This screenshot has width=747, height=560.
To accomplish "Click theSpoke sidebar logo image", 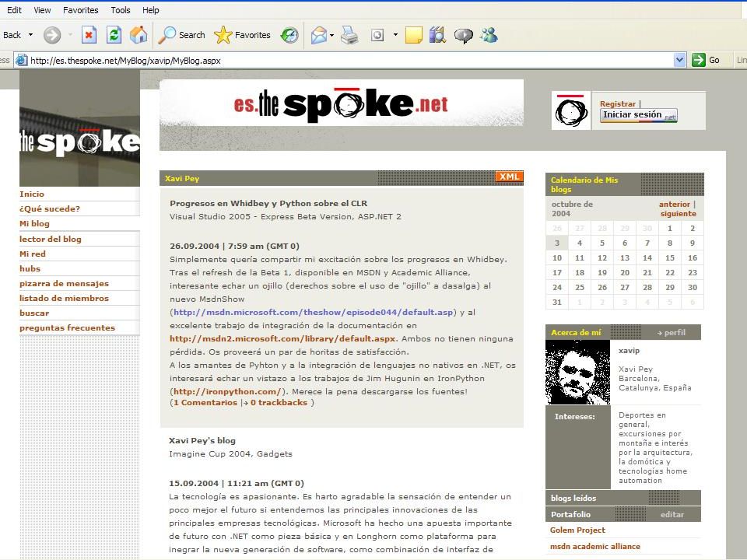I will [x=79, y=128].
